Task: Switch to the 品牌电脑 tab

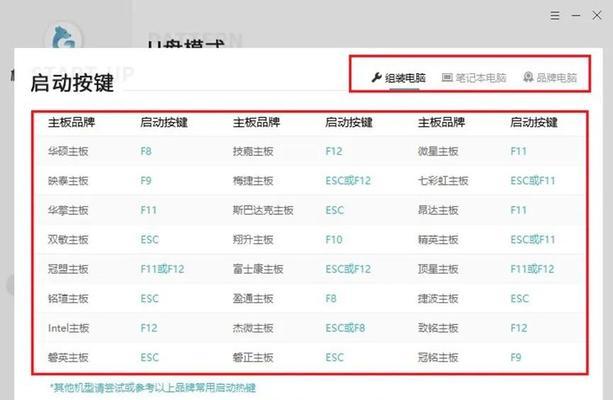Action: coord(550,78)
